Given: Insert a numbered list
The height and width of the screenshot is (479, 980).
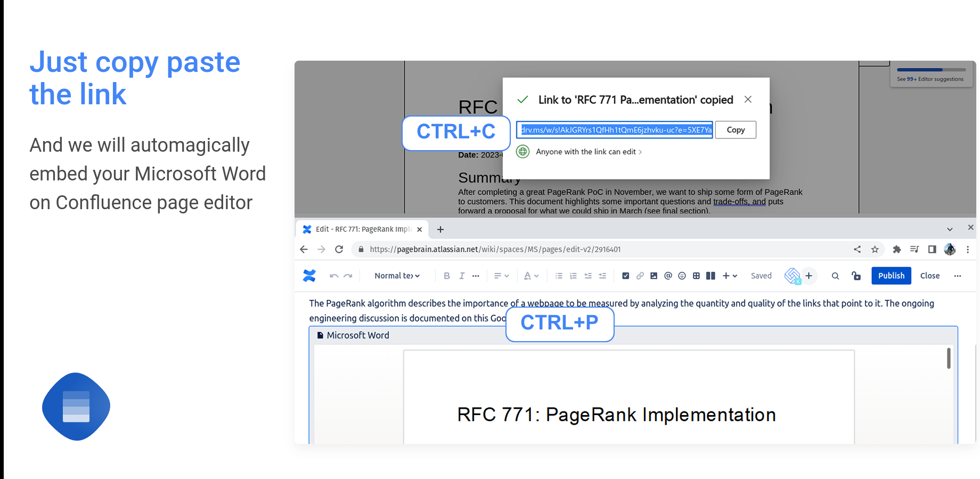Looking at the screenshot, I should pos(573,276).
